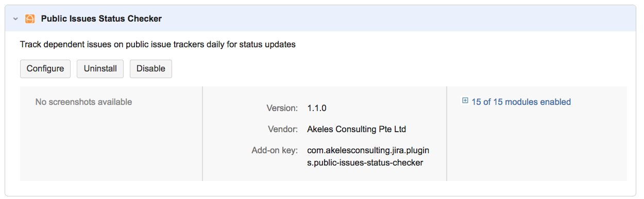This screenshot has height=199, width=644.
Task: Uninstall the add-on
Action: coord(100,68)
